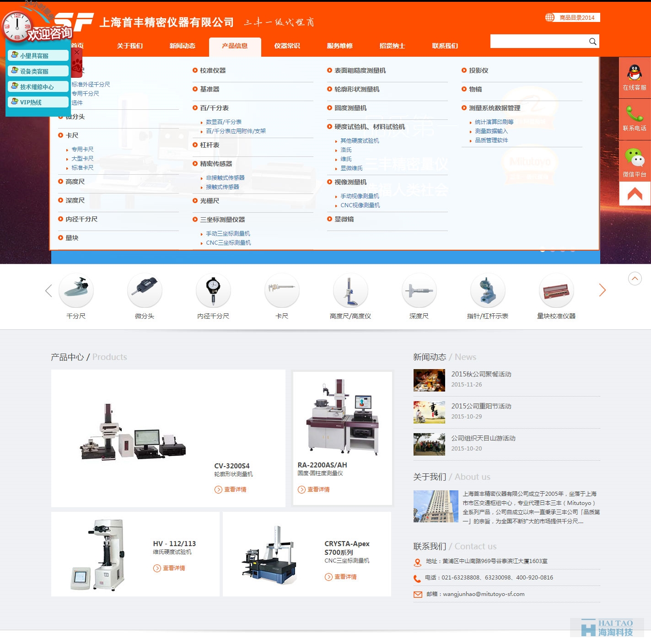
Task: Collapse the category strip with the circle chevron
Action: coord(635,278)
